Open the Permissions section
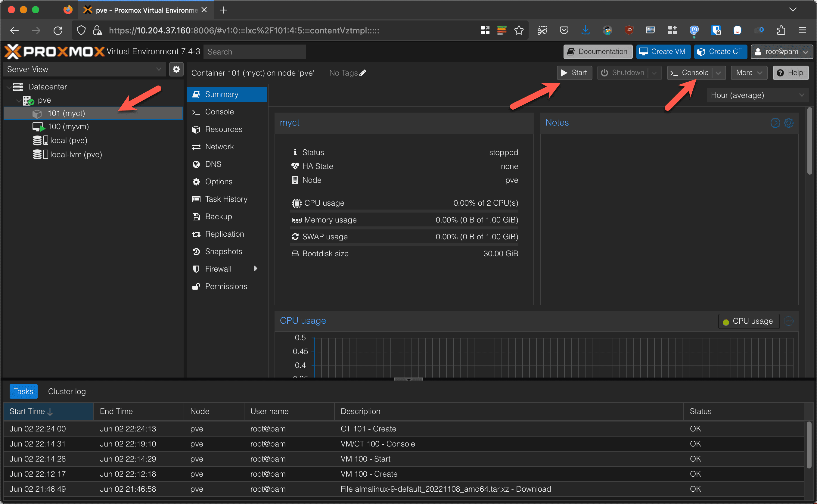Viewport: 817px width, 504px height. click(227, 286)
